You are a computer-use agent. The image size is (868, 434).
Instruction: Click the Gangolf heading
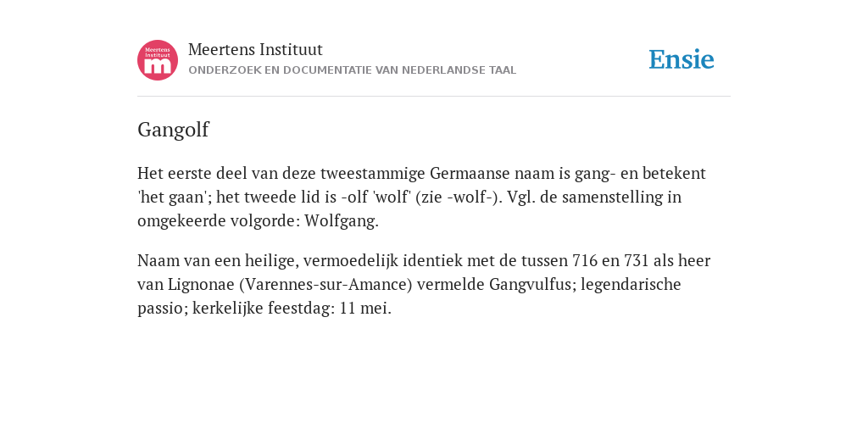tap(173, 130)
